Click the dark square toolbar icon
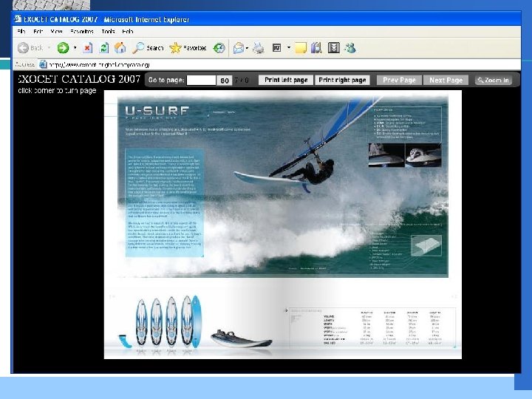Image resolution: width=532 pixels, height=399 pixels. (334, 48)
